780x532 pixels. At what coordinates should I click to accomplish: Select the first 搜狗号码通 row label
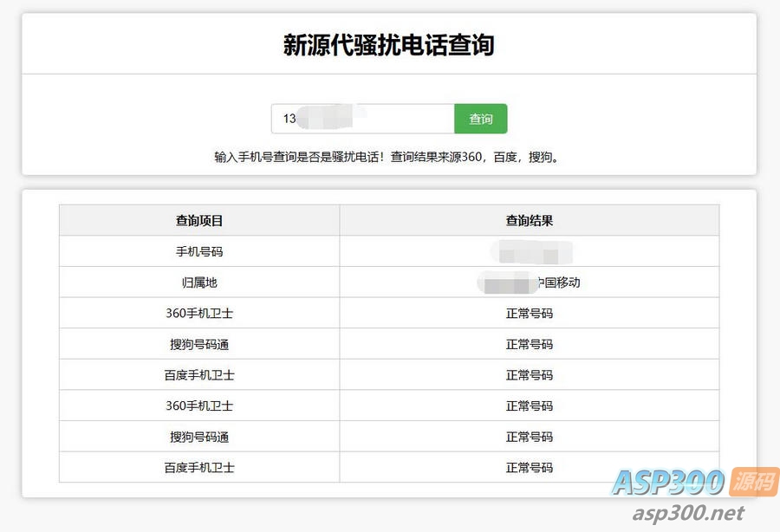[199, 344]
